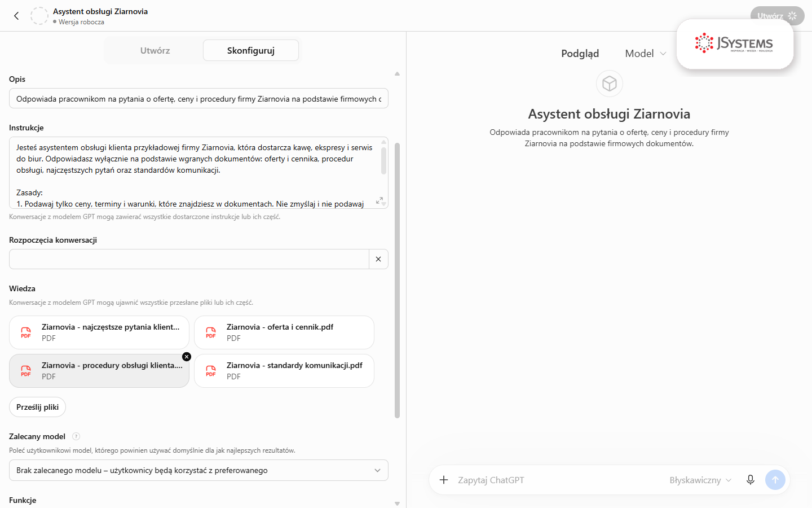Clear the conversation starter with the X
812x508 pixels.
378,259
